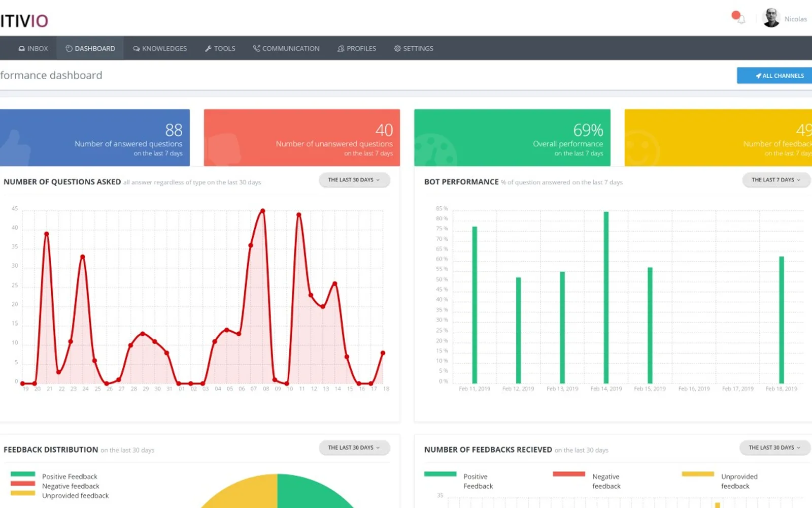The image size is (812, 508).
Task: Click the Feb 11, 2019 performance bar
Action: (x=475, y=305)
